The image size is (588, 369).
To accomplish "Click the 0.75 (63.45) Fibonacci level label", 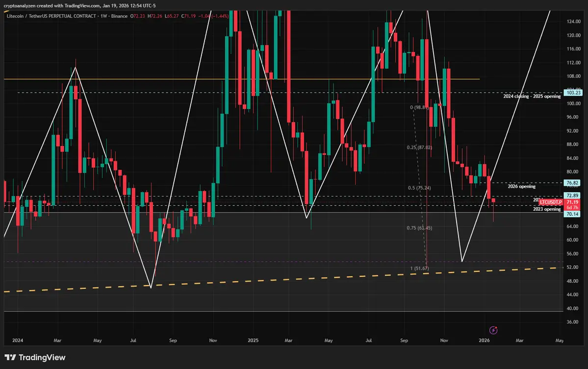I will (419, 228).
